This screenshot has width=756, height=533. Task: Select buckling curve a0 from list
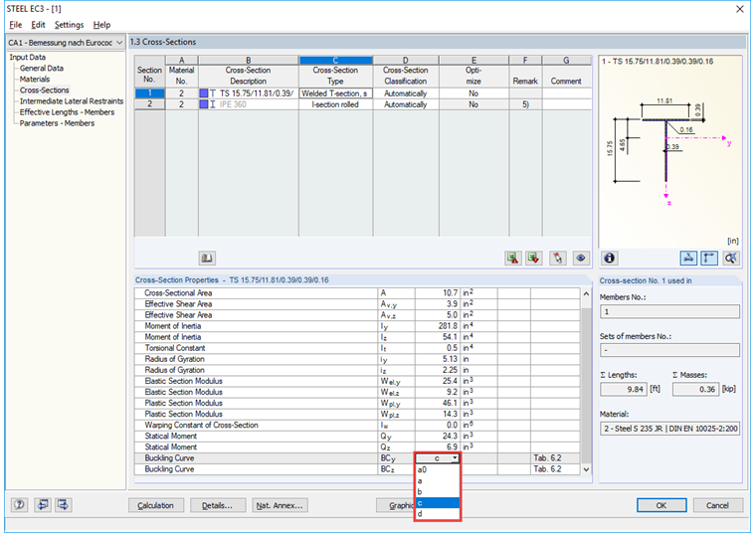click(x=438, y=470)
